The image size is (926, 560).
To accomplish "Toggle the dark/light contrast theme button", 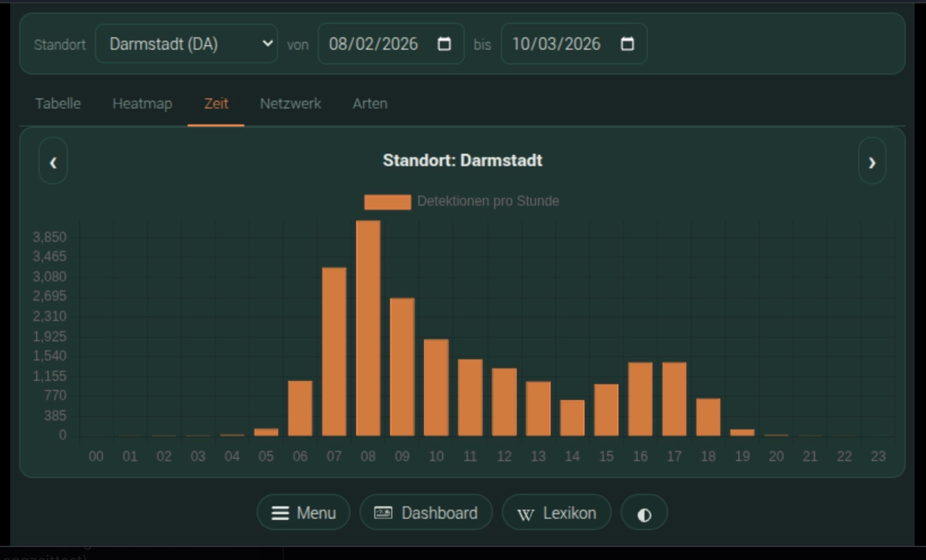I will pyautogui.click(x=644, y=513).
